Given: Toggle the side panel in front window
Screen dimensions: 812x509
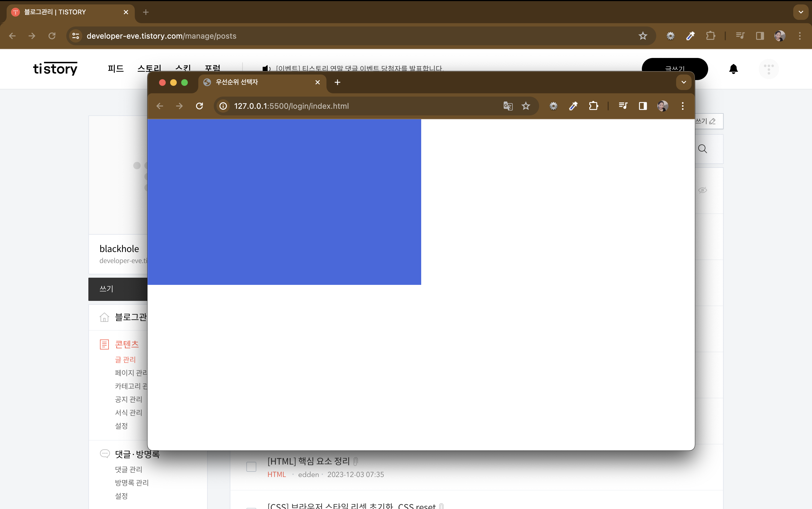Looking at the screenshot, I should point(643,106).
